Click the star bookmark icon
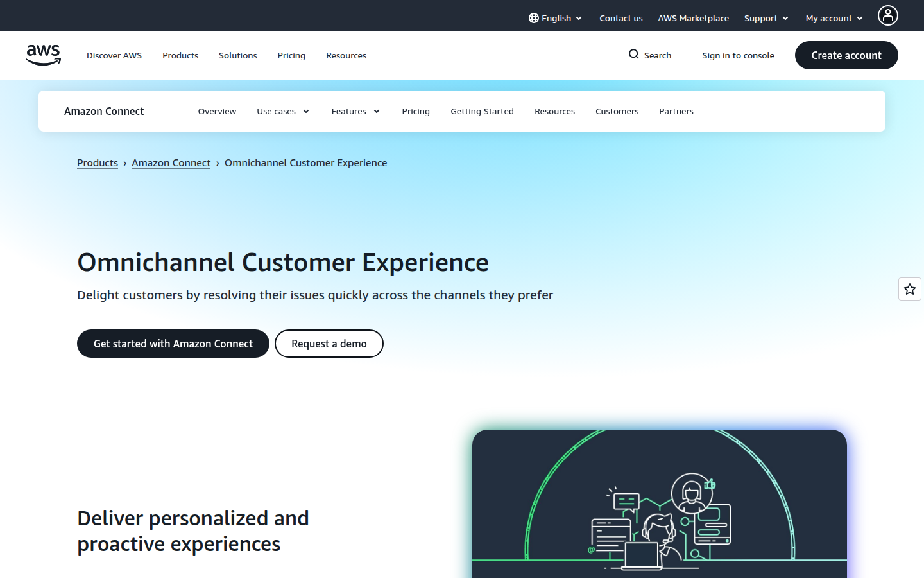 coord(909,289)
